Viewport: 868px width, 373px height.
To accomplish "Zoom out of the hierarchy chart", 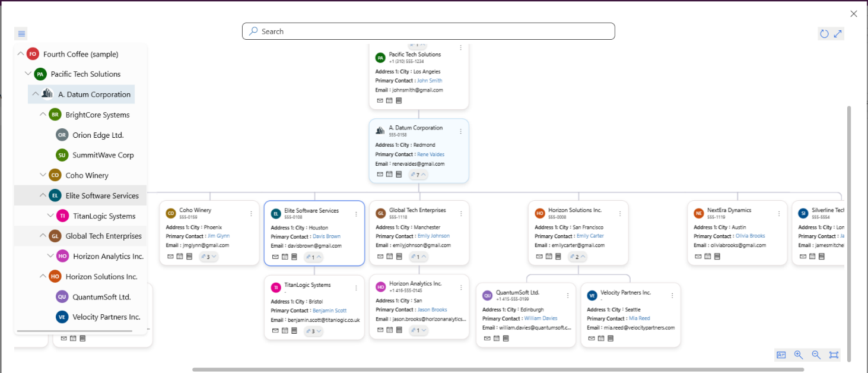I will click(816, 355).
